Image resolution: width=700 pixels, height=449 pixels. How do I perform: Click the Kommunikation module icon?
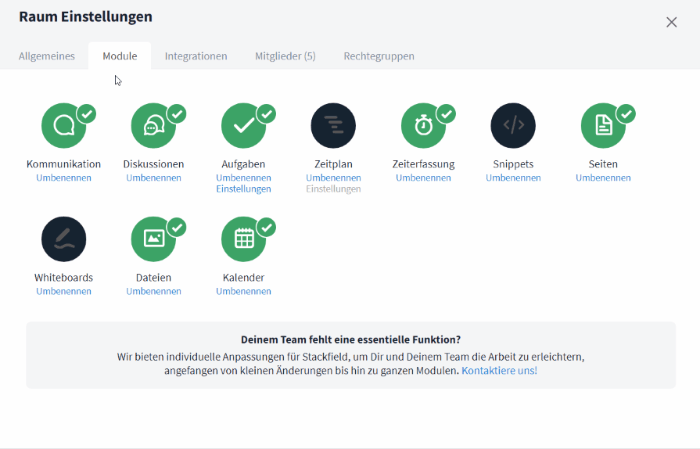tap(64, 126)
